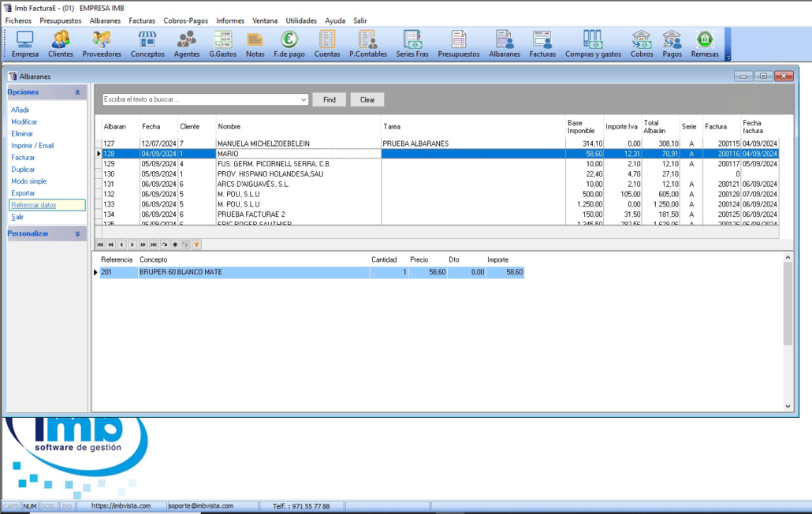812x514 pixels.
Task: Click the navigator bookmark star icon
Action: coord(175,244)
